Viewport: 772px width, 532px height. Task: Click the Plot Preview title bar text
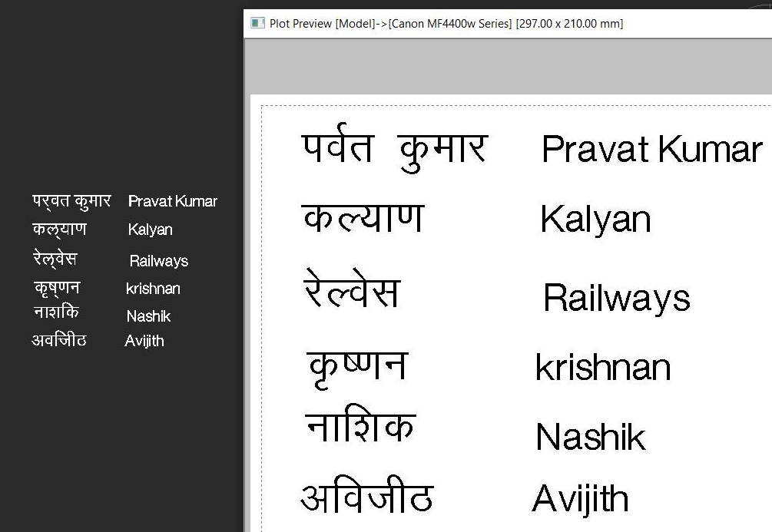(x=446, y=24)
